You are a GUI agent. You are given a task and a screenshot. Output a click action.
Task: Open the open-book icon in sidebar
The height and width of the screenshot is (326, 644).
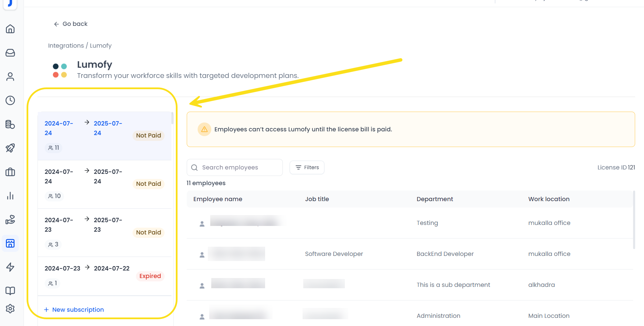tap(10, 291)
